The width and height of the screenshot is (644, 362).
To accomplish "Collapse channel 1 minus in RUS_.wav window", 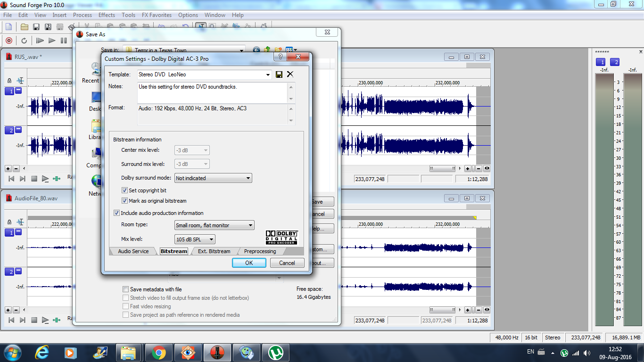I will click(x=18, y=90).
